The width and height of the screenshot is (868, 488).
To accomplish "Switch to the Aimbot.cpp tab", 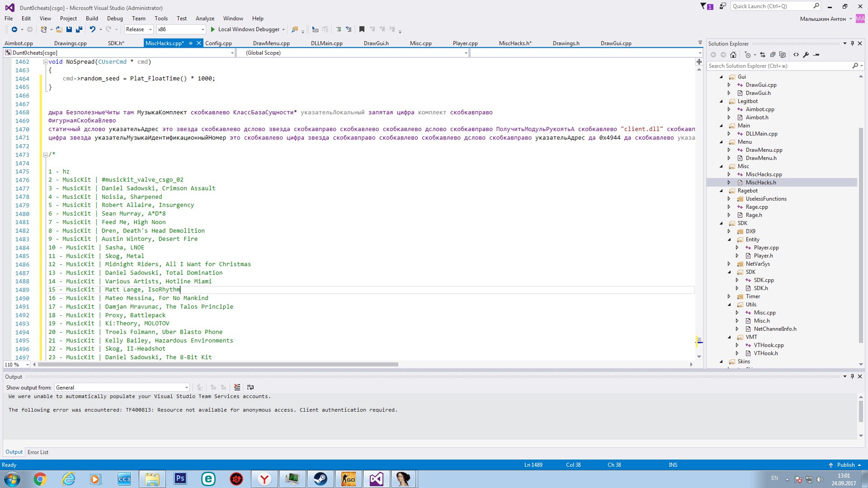I will 19,43.
